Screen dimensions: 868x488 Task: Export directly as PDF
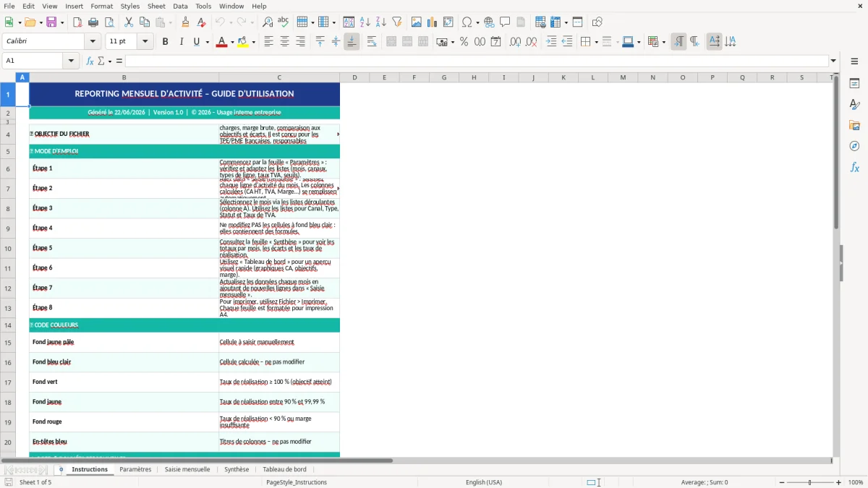point(77,22)
